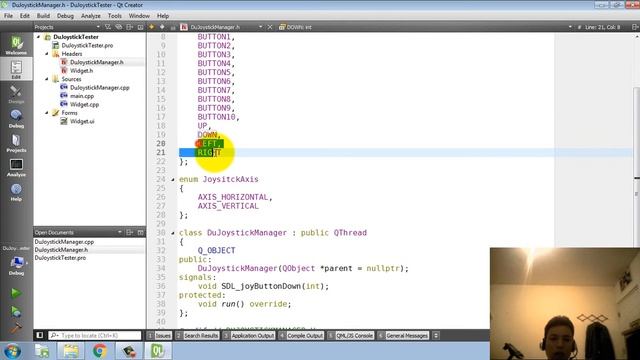Open the Welcome mode
640x360 pixels.
(x=16, y=45)
